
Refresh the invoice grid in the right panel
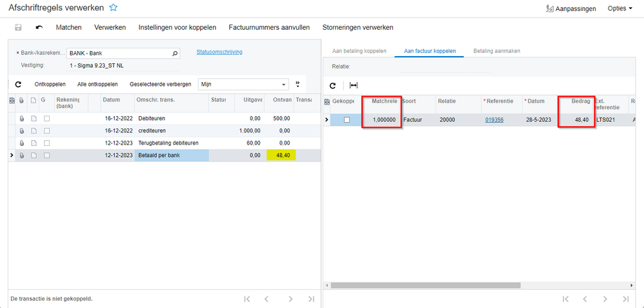(x=333, y=85)
